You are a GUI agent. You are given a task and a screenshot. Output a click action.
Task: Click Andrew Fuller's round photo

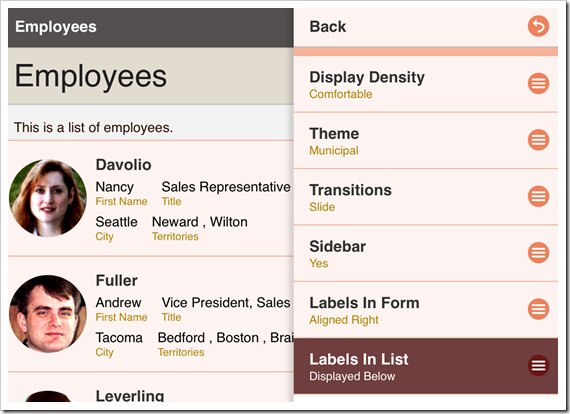pos(48,314)
